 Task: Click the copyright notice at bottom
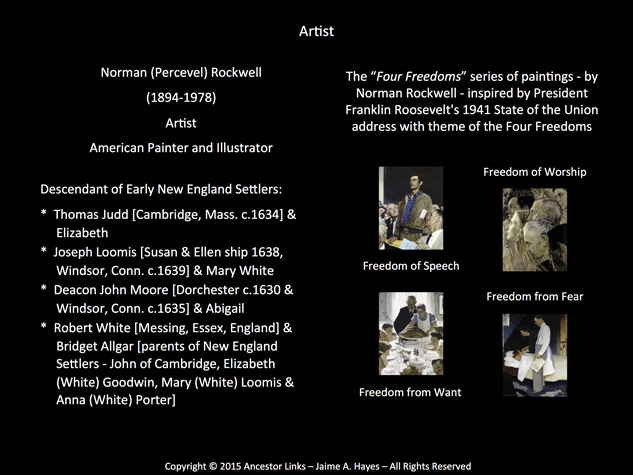click(x=318, y=467)
